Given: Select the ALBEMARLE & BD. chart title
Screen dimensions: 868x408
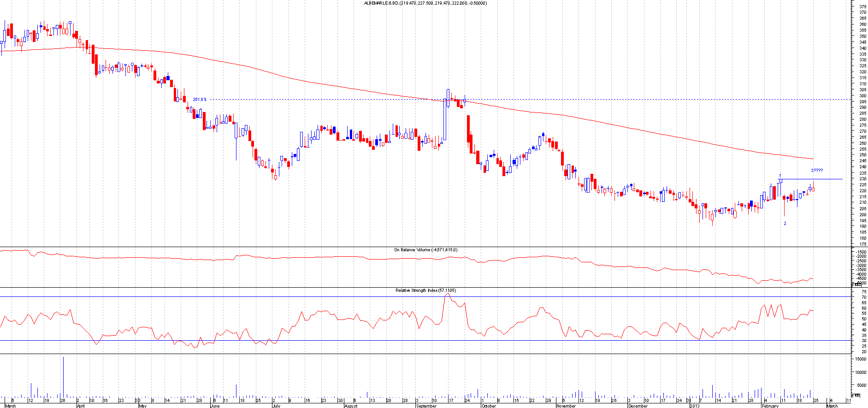Looking at the screenshot, I should tap(425, 3).
